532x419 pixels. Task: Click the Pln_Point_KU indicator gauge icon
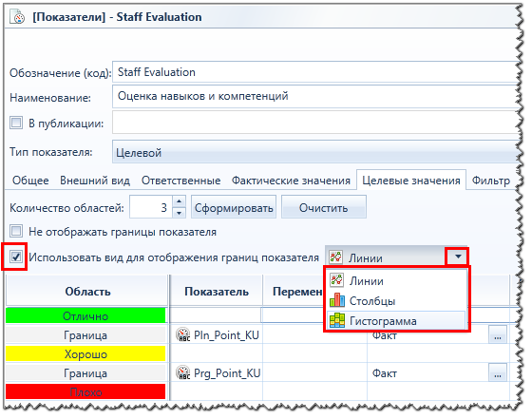point(182,334)
